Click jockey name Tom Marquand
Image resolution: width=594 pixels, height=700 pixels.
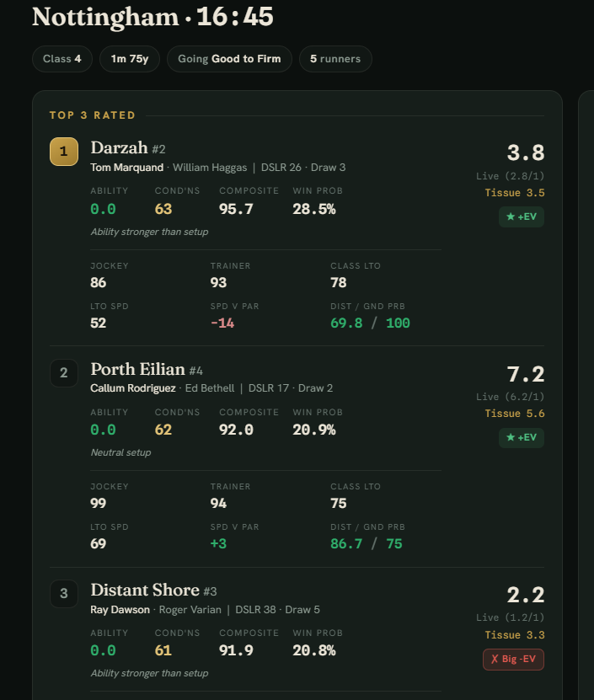click(127, 168)
